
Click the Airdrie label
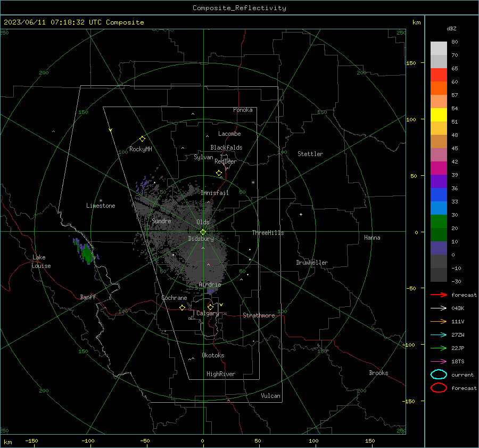[x=210, y=284]
